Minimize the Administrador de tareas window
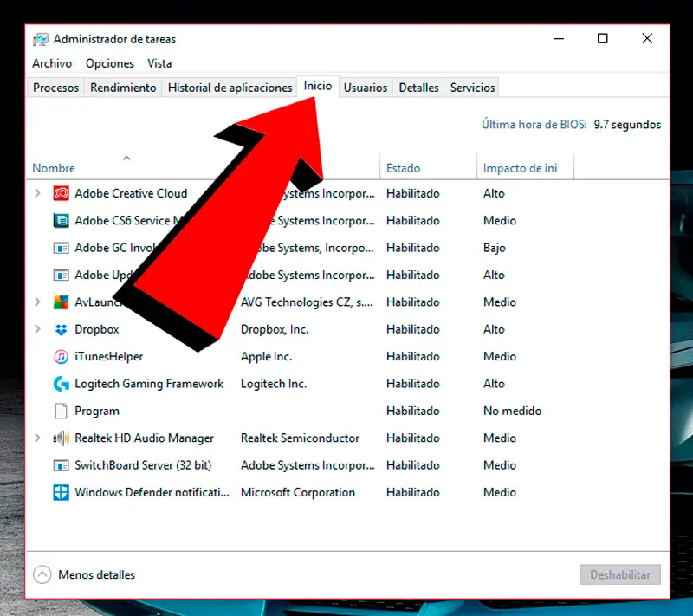693x616 pixels. pyautogui.click(x=559, y=39)
